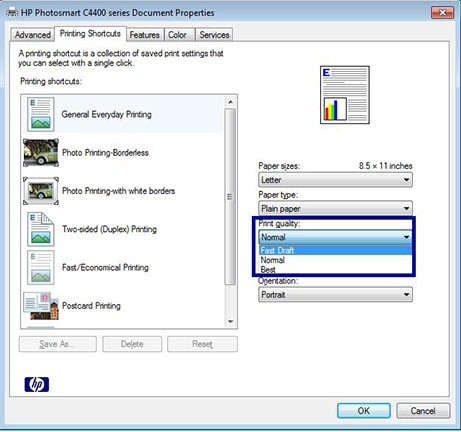
Task: Click the Delete button
Action: (132, 344)
